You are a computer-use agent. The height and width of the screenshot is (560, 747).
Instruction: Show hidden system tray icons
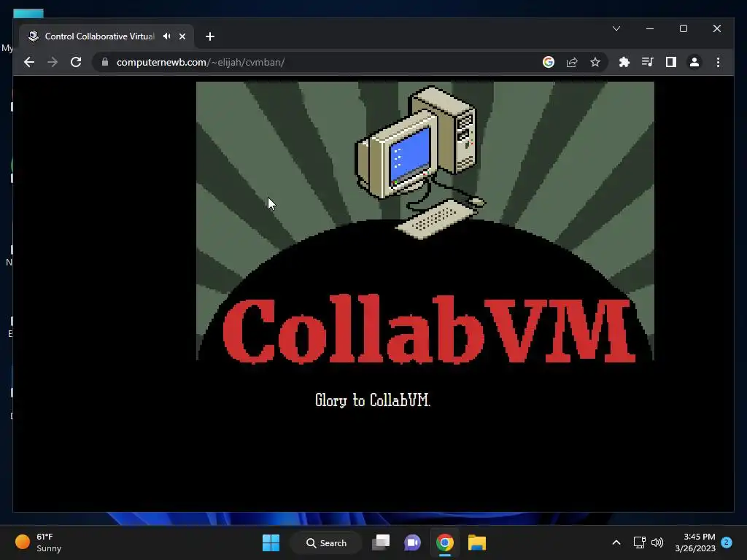(616, 542)
